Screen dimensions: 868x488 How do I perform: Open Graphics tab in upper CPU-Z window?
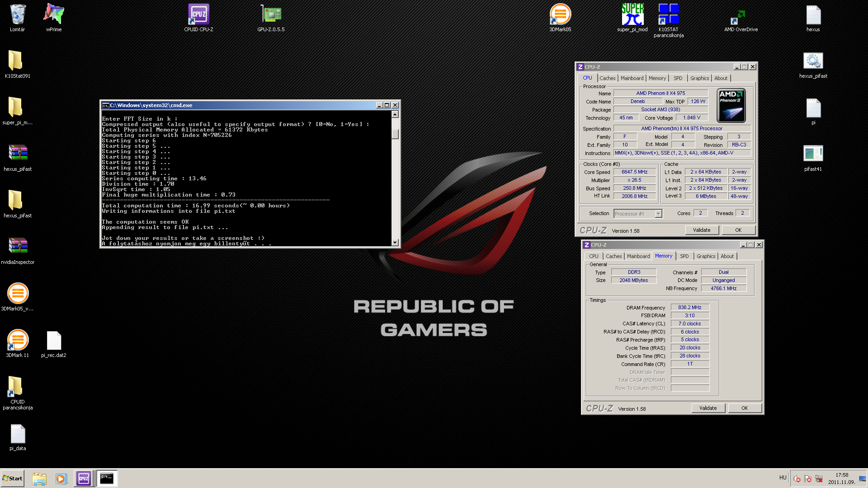click(x=699, y=78)
